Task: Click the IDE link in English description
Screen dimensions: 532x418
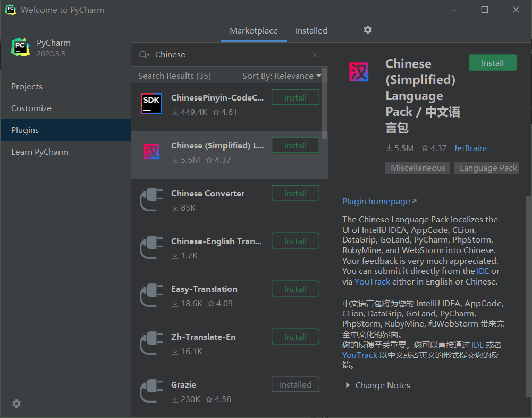Action: pos(483,271)
